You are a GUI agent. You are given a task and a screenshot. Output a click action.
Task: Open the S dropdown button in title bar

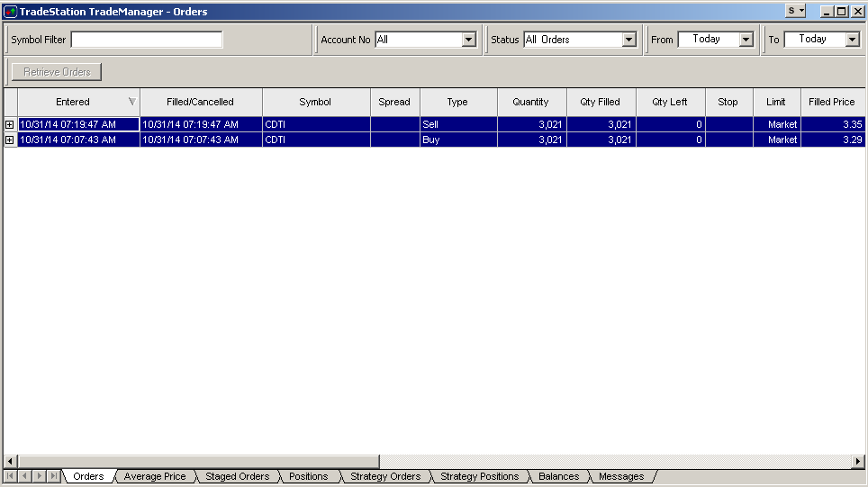(x=795, y=11)
